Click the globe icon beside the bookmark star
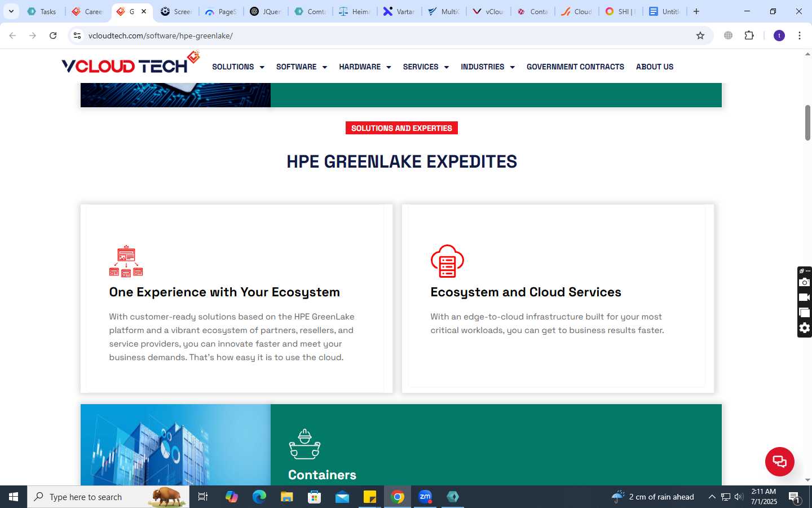 728,36
